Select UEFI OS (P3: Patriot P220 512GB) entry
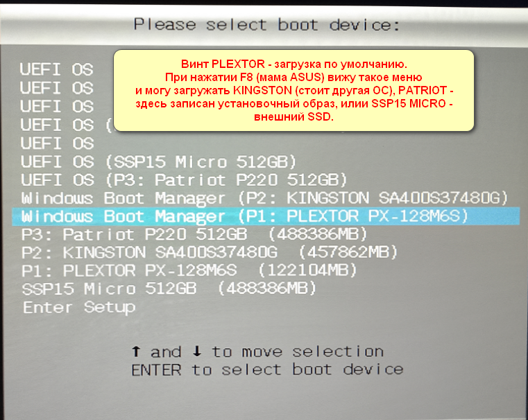 tap(184, 180)
